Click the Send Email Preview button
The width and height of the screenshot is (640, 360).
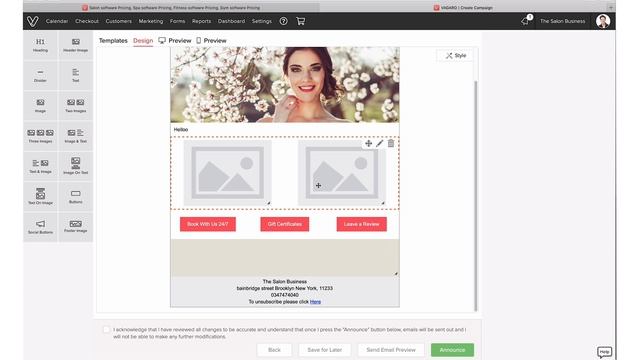tap(391, 350)
